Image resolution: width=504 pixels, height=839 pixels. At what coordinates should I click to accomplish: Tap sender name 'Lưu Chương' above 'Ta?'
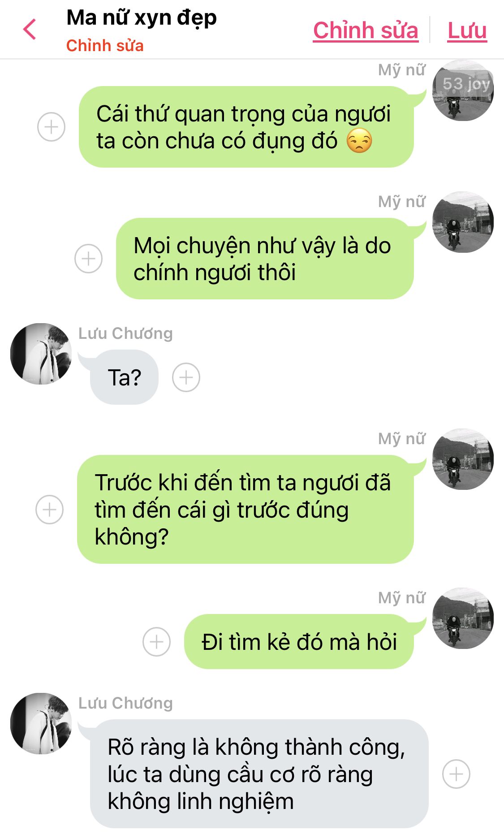click(x=125, y=333)
